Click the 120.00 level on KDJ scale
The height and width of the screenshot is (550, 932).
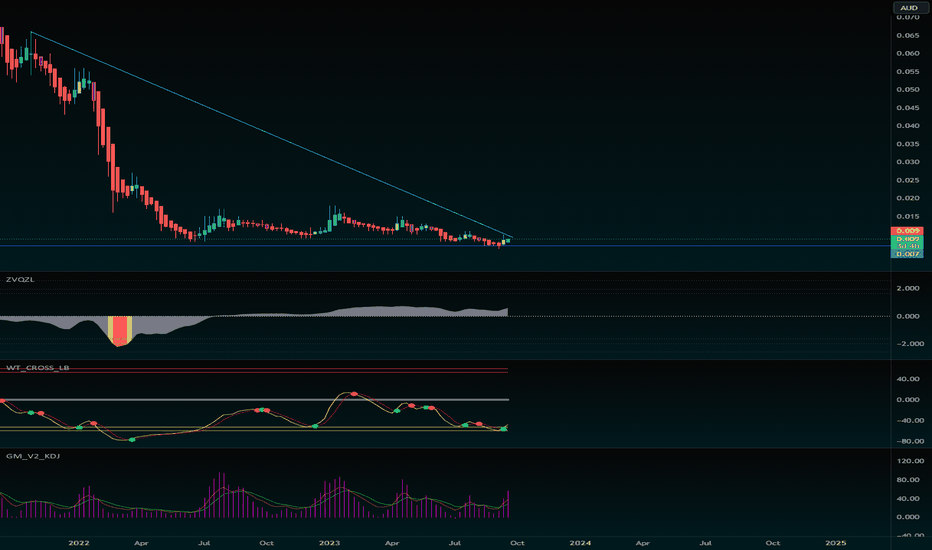coord(910,461)
